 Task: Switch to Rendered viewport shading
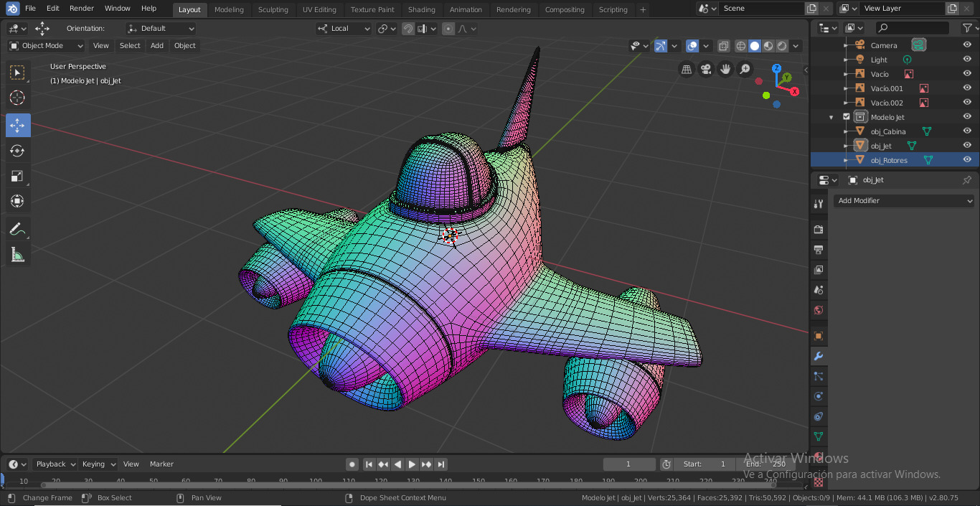[782, 46]
